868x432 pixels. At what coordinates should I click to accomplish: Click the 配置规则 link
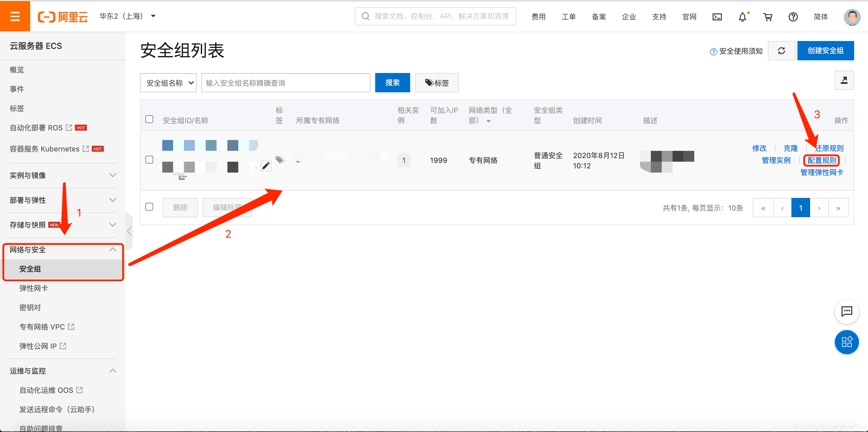point(822,160)
